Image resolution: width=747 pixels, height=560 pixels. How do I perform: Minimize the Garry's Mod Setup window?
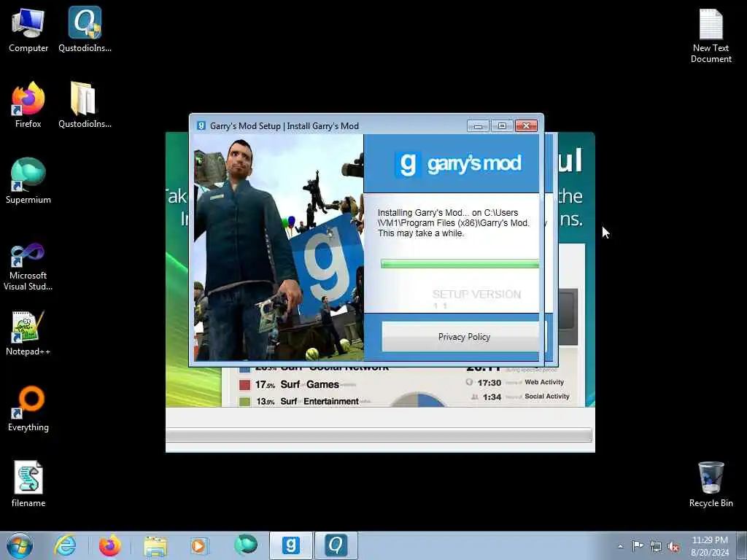(479, 125)
